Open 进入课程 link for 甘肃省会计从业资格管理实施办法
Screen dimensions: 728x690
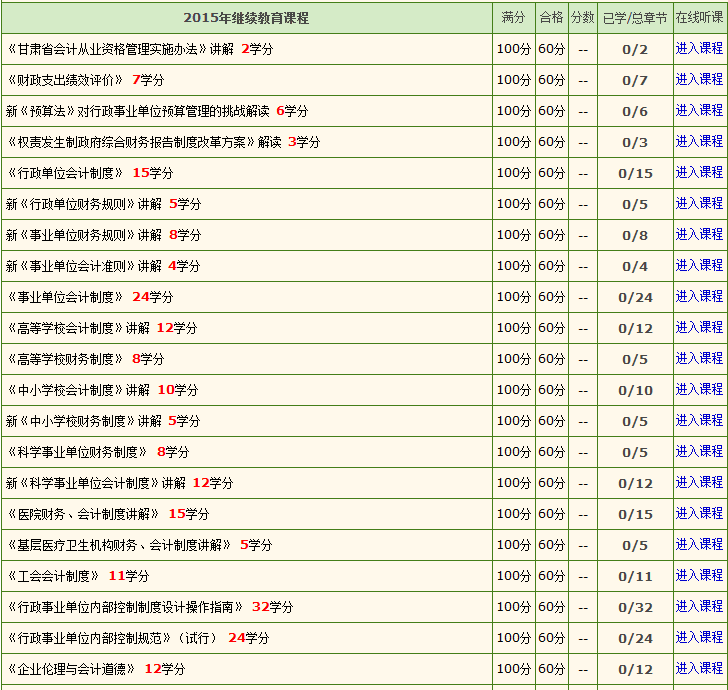tap(699, 48)
